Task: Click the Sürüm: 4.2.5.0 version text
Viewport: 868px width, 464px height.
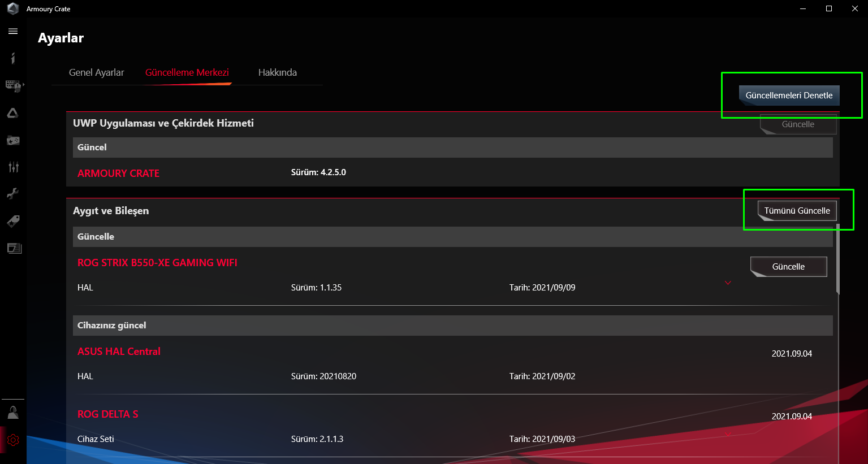Action: coord(318,172)
